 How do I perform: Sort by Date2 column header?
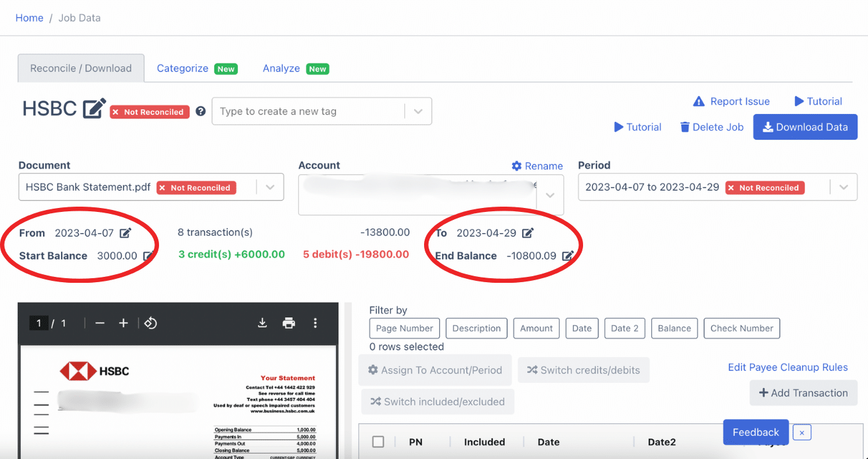pyautogui.click(x=662, y=442)
